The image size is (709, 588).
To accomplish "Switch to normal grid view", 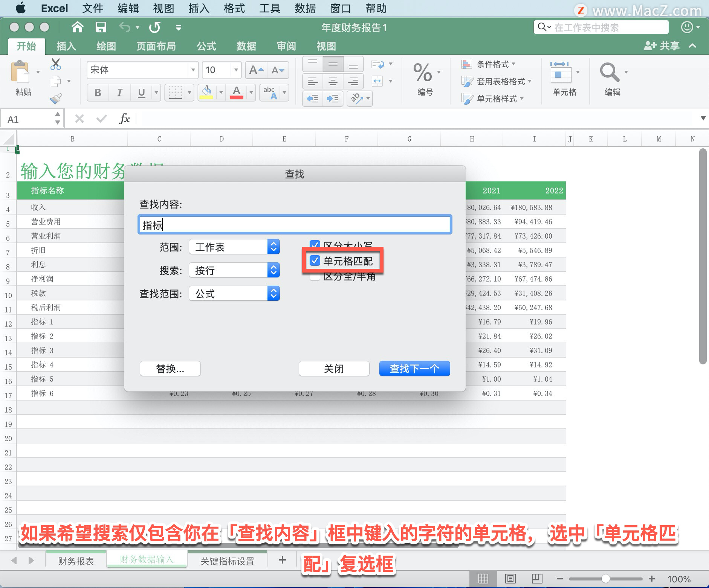I will [483, 579].
